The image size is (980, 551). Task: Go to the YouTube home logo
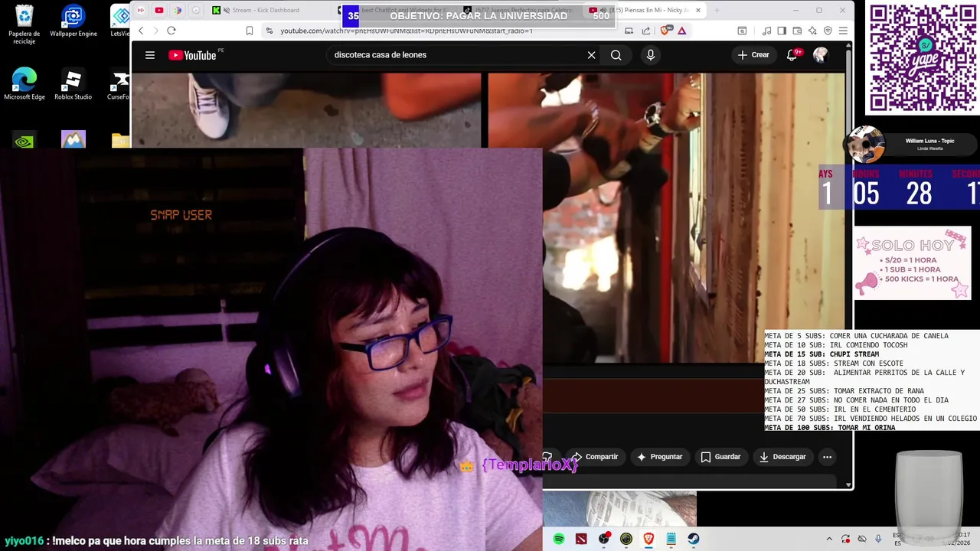(x=192, y=55)
